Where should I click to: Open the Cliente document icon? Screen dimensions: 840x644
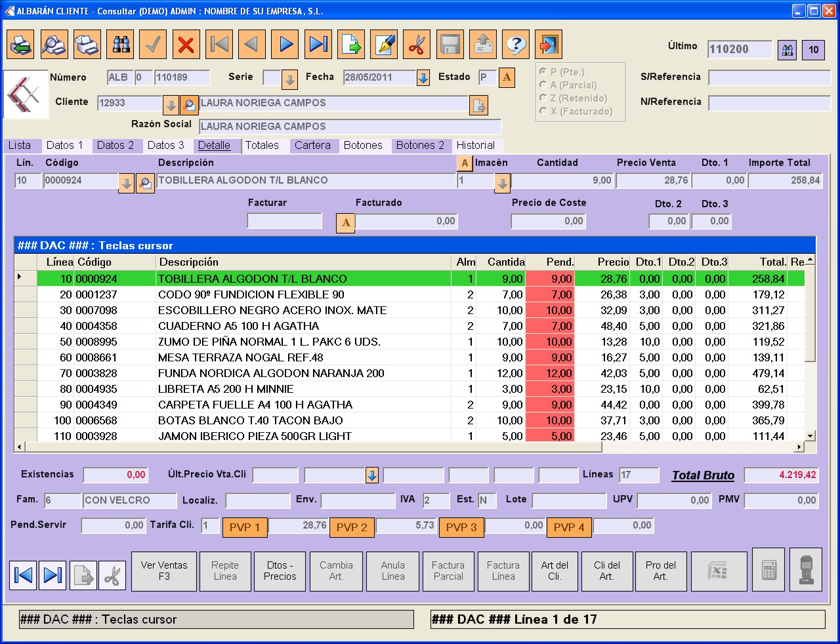pyautogui.click(x=479, y=105)
